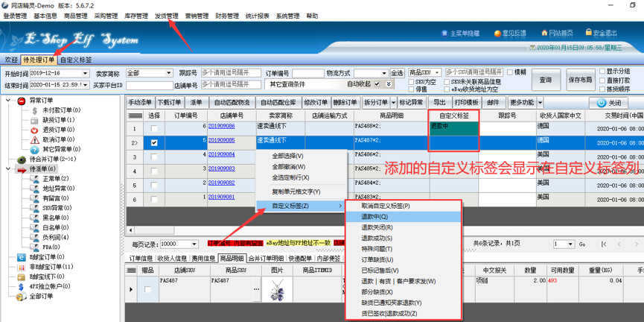644x322 pixels.
Task: Click the cancelled orders warning icon
Action: pos(34,140)
